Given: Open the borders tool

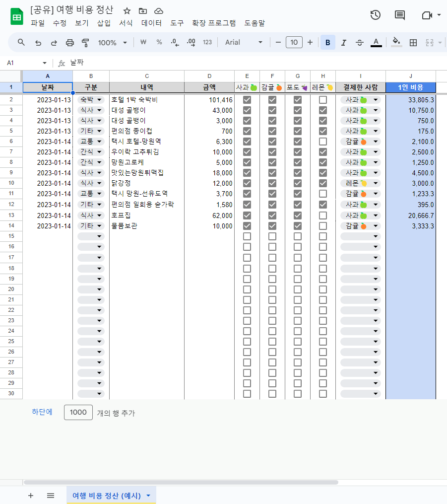Looking at the screenshot, I should (x=413, y=43).
